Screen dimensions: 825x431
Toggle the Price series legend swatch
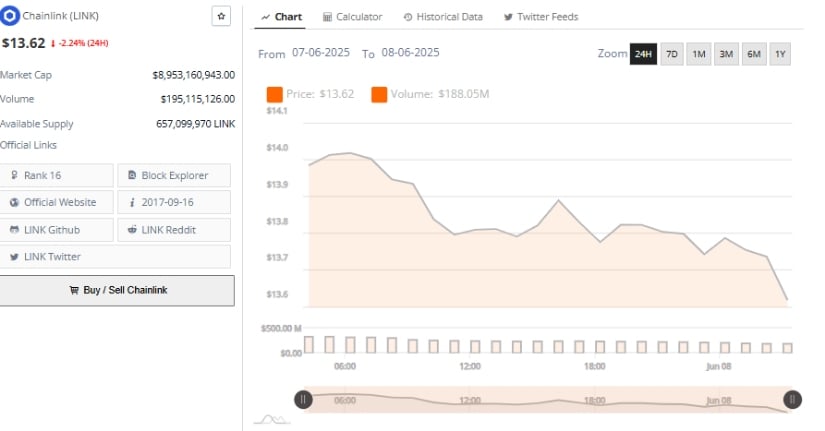(275, 94)
